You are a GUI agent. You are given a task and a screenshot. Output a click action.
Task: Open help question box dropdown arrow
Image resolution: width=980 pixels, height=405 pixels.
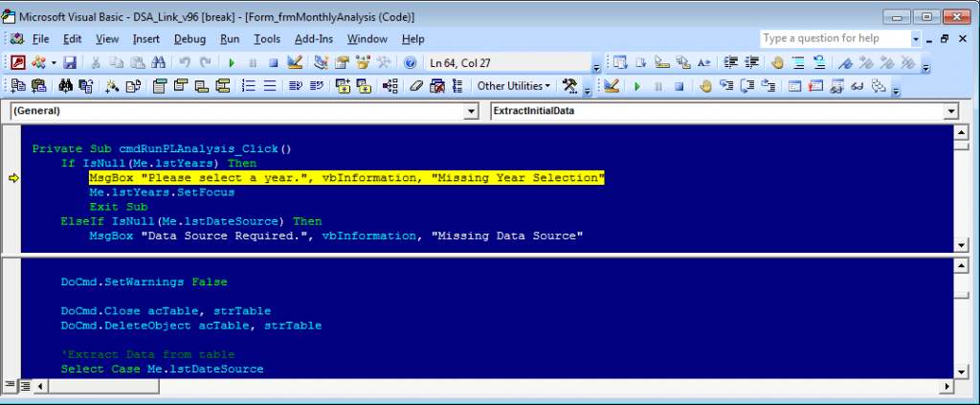[x=916, y=38]
